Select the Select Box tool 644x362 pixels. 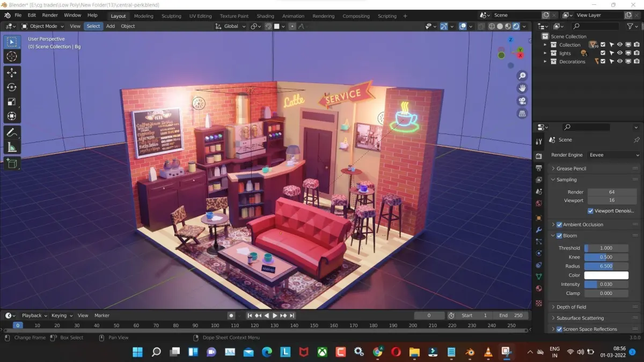[11, 42]
